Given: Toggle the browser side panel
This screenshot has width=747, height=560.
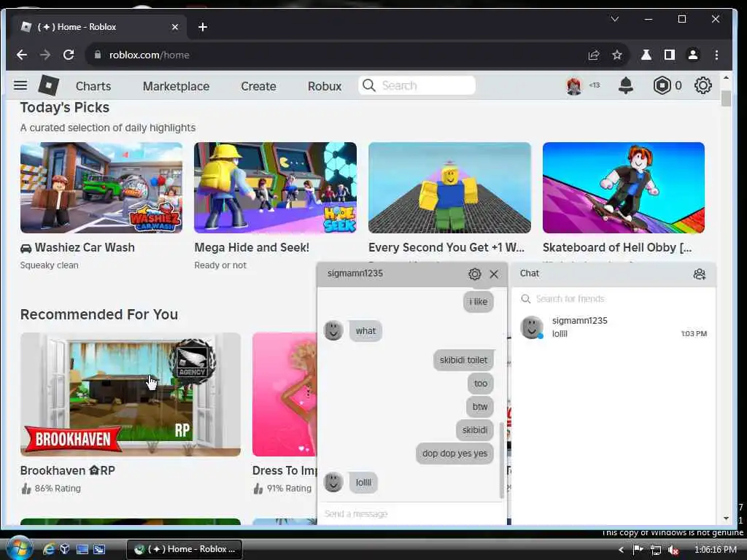Looking at the screenshot, I should 670,55.
